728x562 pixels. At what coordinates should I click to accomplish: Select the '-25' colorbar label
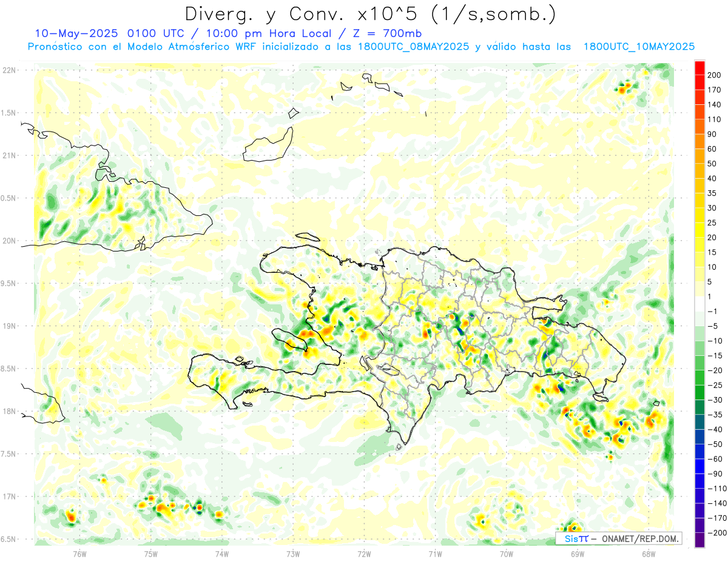(x=715, y=385)
